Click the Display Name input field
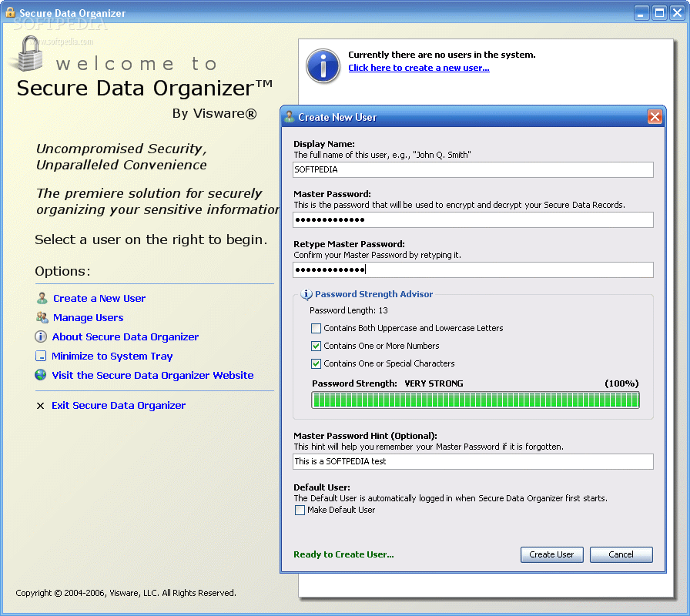Screen dimensions: 690x616 coord(473,170)
